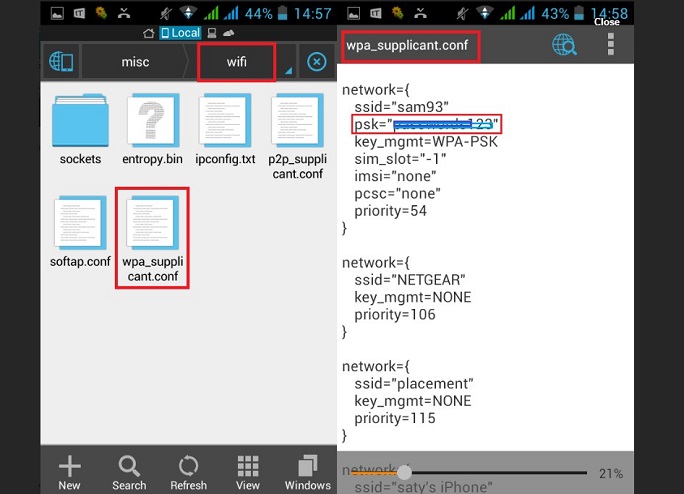The height and width of the screenshot is (494, 684).
Task: Open the entropy.bin file
Action: pyautogui.click(x=152, y=127)
